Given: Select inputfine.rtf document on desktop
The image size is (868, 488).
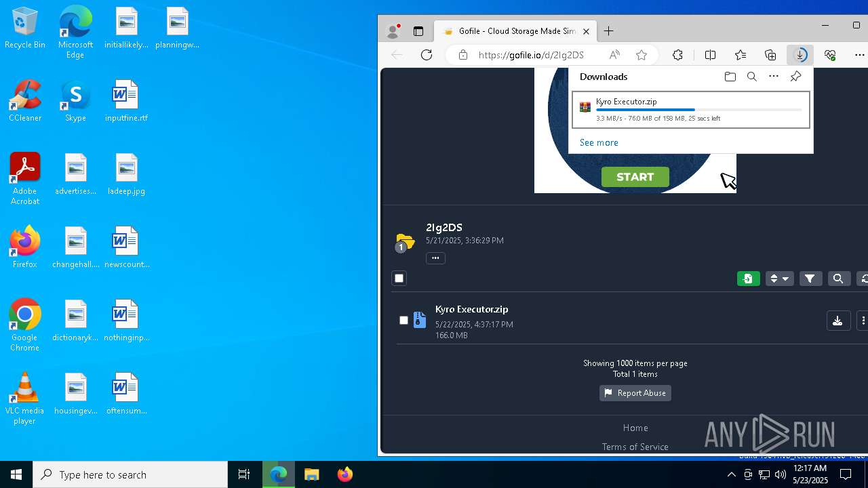Looking at the screenshot, I should (126, 101).
